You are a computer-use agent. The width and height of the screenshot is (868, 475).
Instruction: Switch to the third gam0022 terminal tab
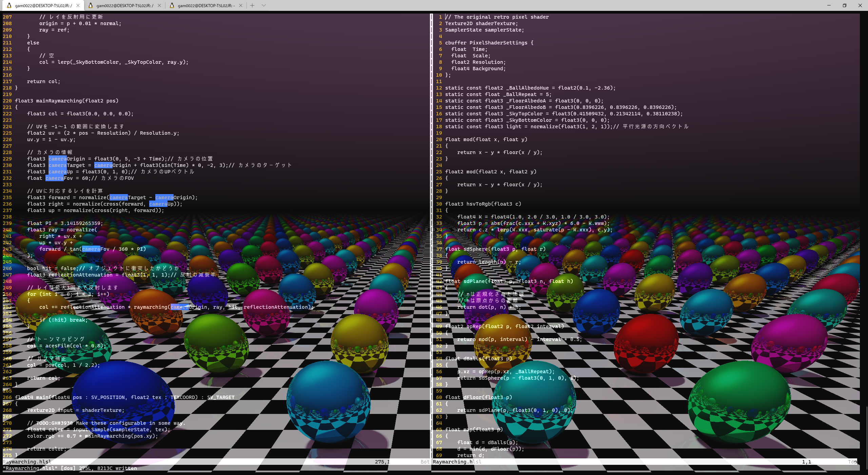[x=206, y=5]
